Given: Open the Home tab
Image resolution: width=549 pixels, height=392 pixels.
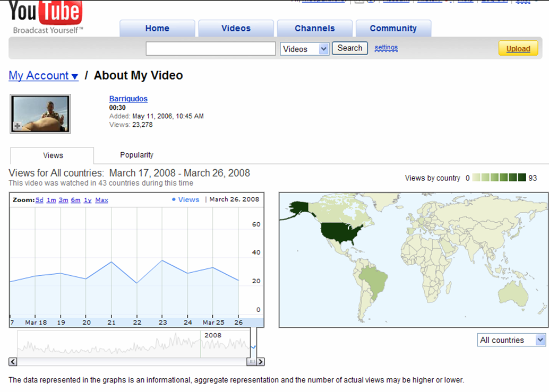Looking at the screenshot, I should tap(157, 28).
